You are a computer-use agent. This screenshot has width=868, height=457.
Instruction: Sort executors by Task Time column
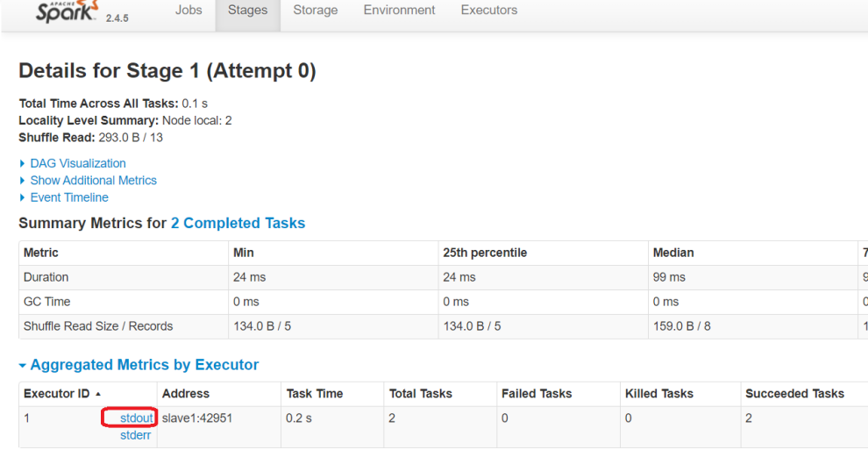point(315,394)
